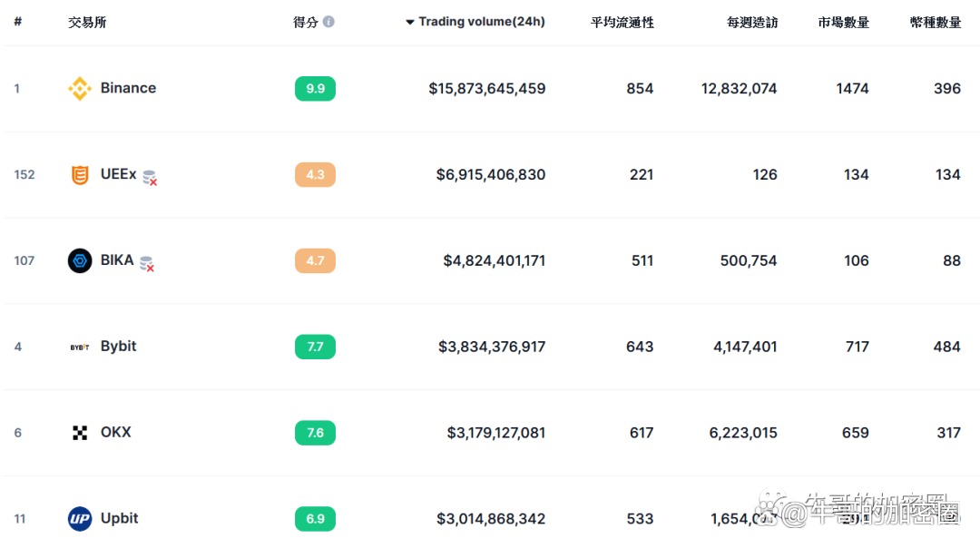980x548 pixels.
Task: Click the reserve warning icon beside BIKA
Action: coord(147,264)
